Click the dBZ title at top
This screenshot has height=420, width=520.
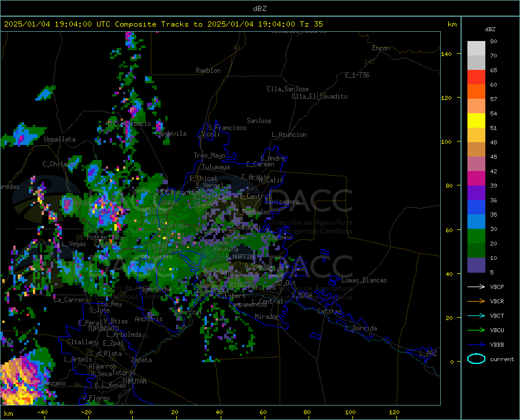pyautogui.click(x=259, y=9)
